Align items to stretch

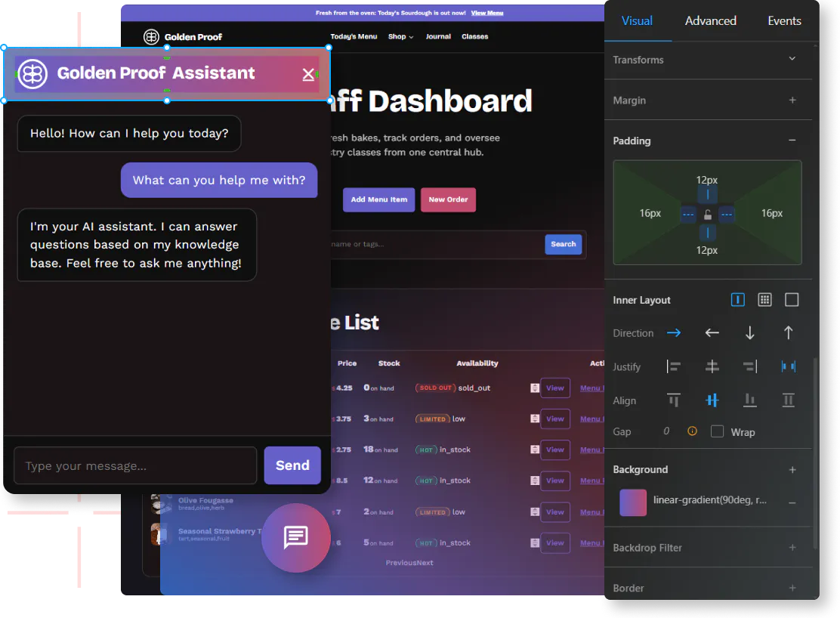click(x=788, y=400)
